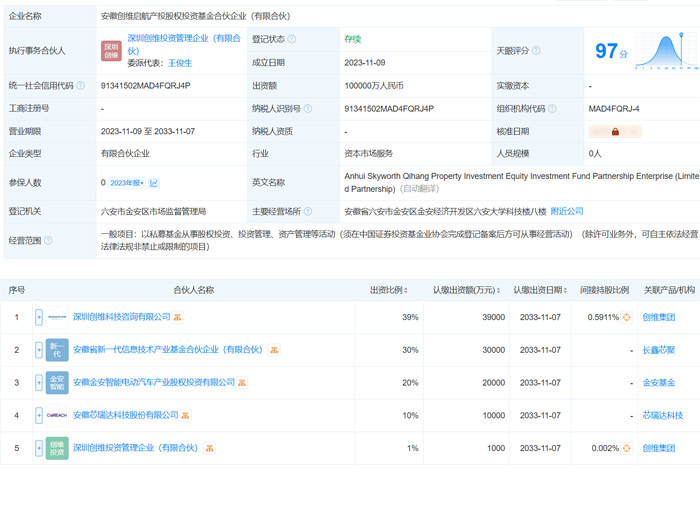Open the help icon next to 纳税人识别号
The width and height of the screenshot is (700, 523).
pyautogui.click(x=308, y=108)
